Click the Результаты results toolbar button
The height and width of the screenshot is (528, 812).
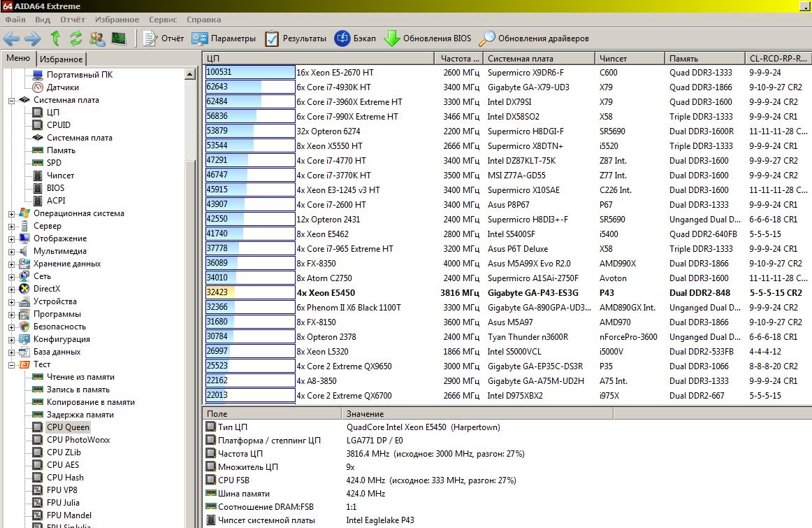295,38
